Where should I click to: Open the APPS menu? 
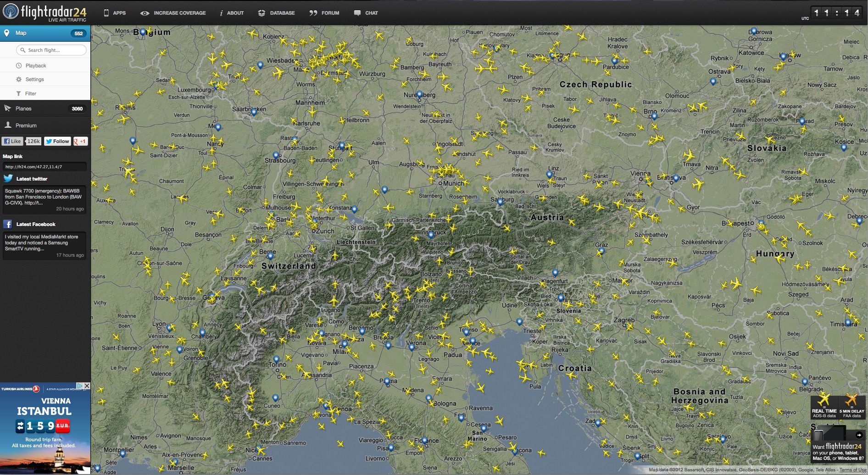click(x=115, y=13)
